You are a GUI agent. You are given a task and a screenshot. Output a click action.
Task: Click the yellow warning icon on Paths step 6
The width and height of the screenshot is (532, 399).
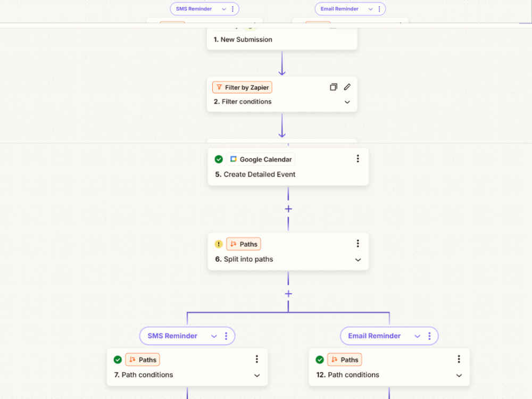pyautogui.click(x=219, y=244)
